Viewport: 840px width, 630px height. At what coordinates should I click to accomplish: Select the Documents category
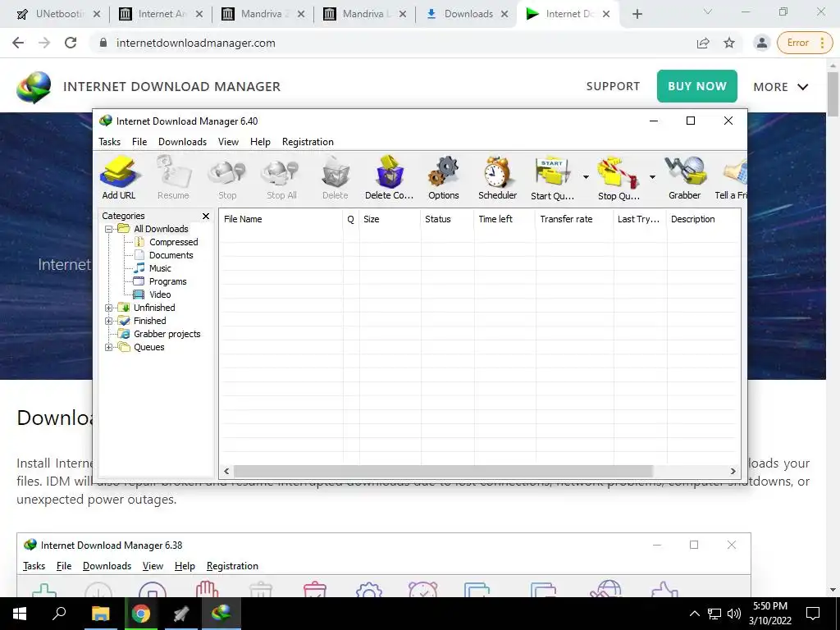tap(171, 255)
